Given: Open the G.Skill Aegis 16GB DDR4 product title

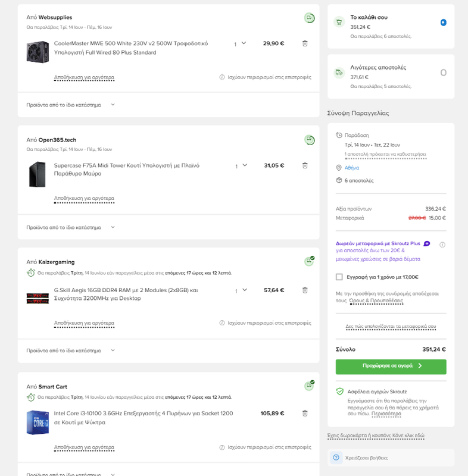Looking at the screenshot, I should [126, 294].
